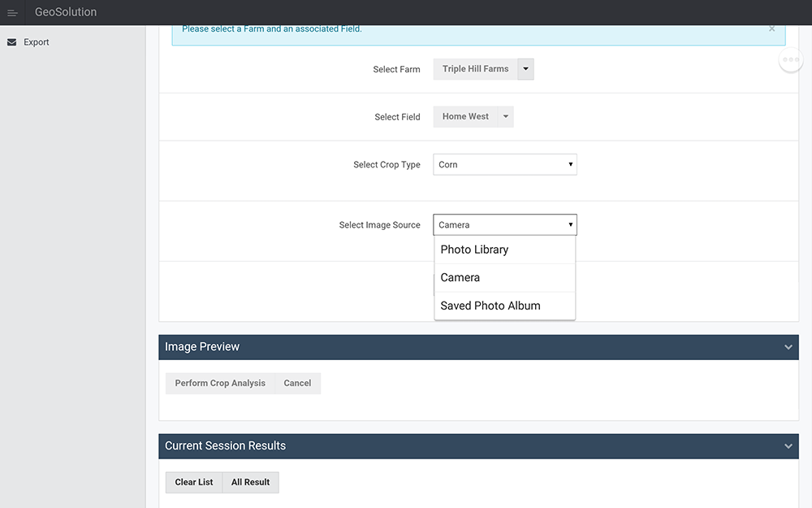
Task: Dismiss the farm selection alert
Action: point(771,28)
